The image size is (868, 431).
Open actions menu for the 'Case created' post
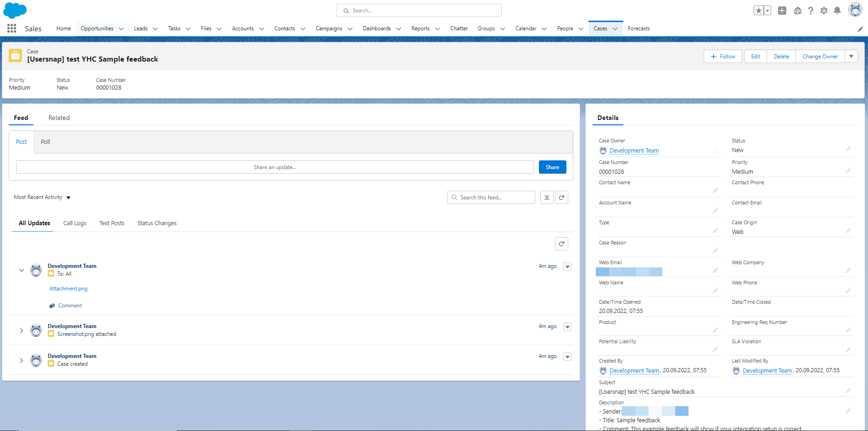tap(567, 357)
